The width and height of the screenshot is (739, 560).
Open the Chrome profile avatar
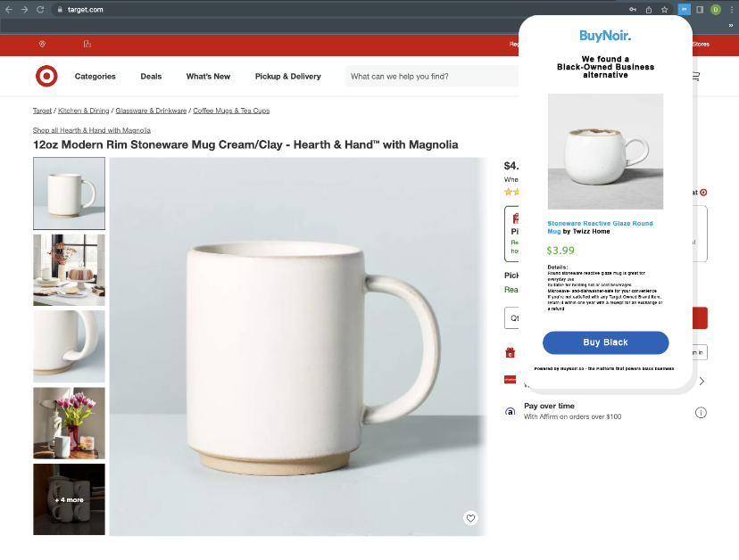[x=715, y=10]
